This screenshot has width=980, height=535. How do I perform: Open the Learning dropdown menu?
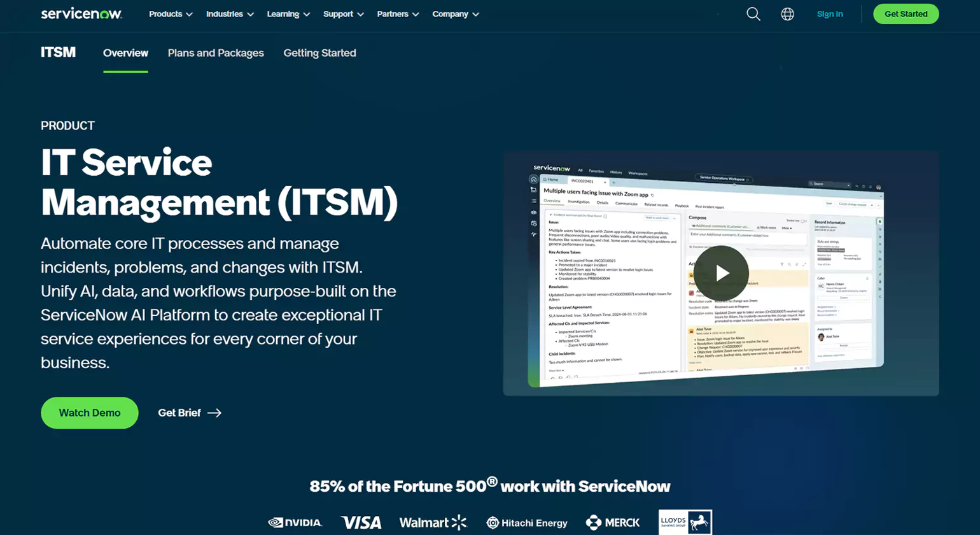point(288,14)
